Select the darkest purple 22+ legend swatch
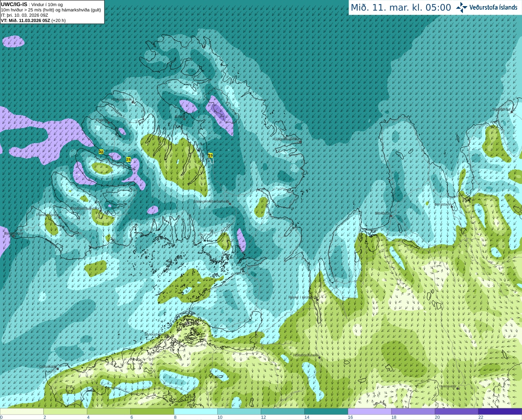This screenshot has width=522, height=420. 500,411
